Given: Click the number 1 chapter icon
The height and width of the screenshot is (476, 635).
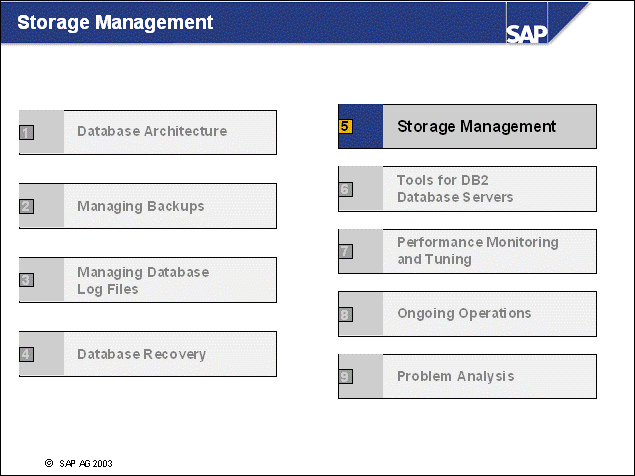Looking at the screenshot, I should 27,132.
